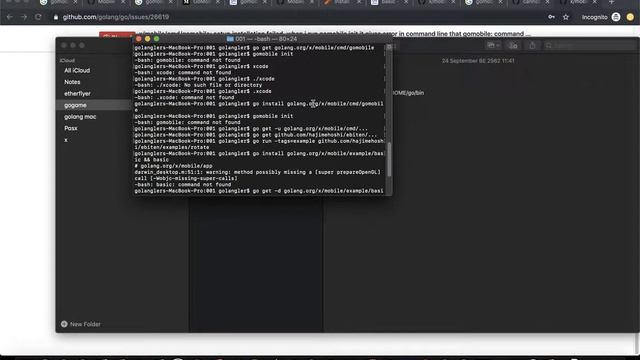The image size is (640, 360).
Task: Go back in the browser
Action: (10, 17)
